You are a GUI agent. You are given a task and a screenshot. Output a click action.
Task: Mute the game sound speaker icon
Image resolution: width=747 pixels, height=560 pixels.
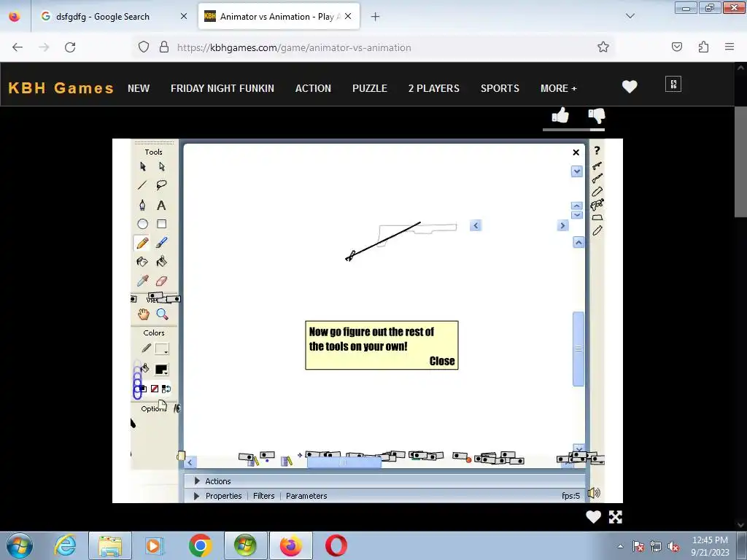(594, 493)
